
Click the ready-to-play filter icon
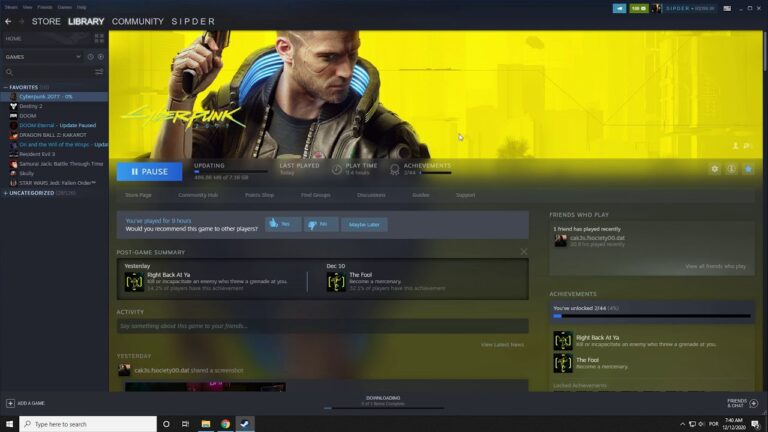100,57
